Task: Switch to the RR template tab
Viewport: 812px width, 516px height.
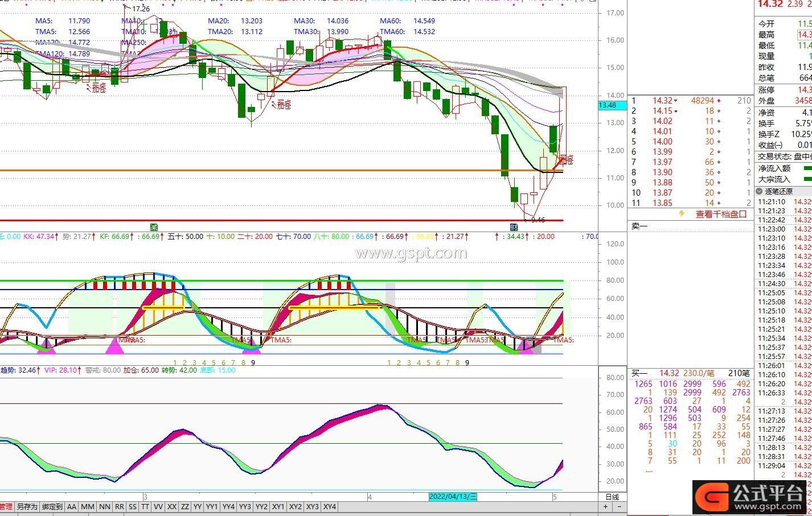Action: tap(119, 506)
